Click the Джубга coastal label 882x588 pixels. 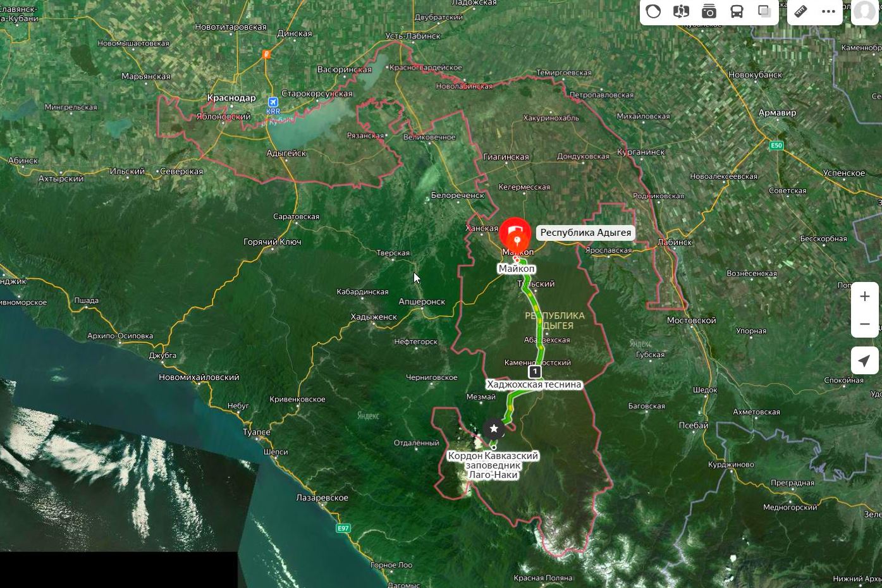(x=162, y=355)
